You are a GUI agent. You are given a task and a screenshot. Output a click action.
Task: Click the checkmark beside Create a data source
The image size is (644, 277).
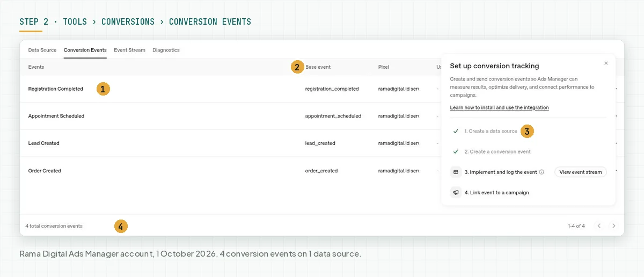coord(456,131)
